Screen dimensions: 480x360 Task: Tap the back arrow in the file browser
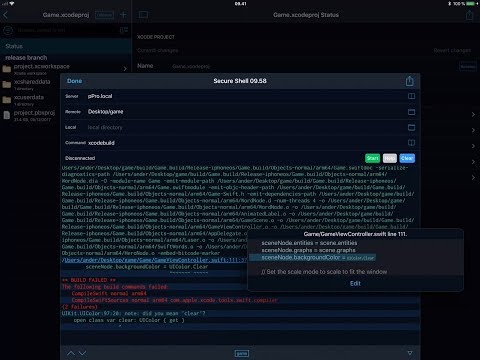tap(6, 15)
